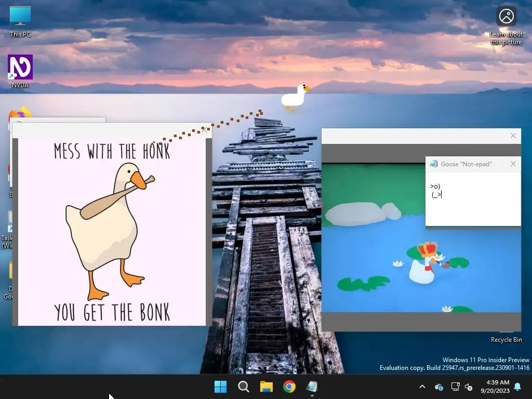Open the cloud sync tray icon
Viewport: 532px width, 399px height.
pyautogui.click(x=439, y=387)
